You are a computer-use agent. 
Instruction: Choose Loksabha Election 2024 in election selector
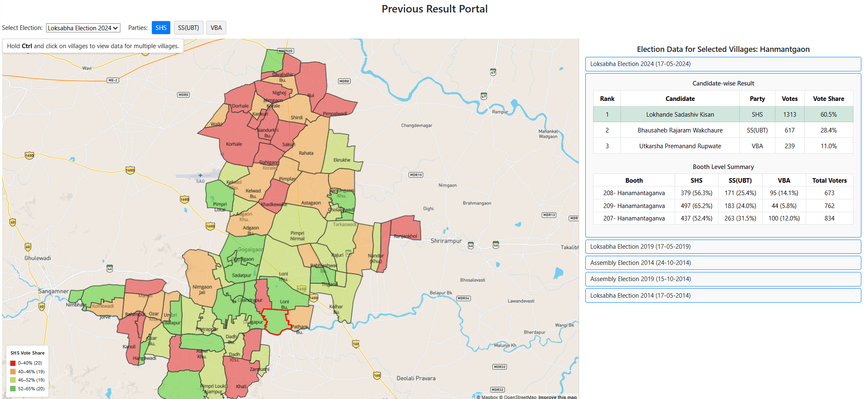click(83, 28)
